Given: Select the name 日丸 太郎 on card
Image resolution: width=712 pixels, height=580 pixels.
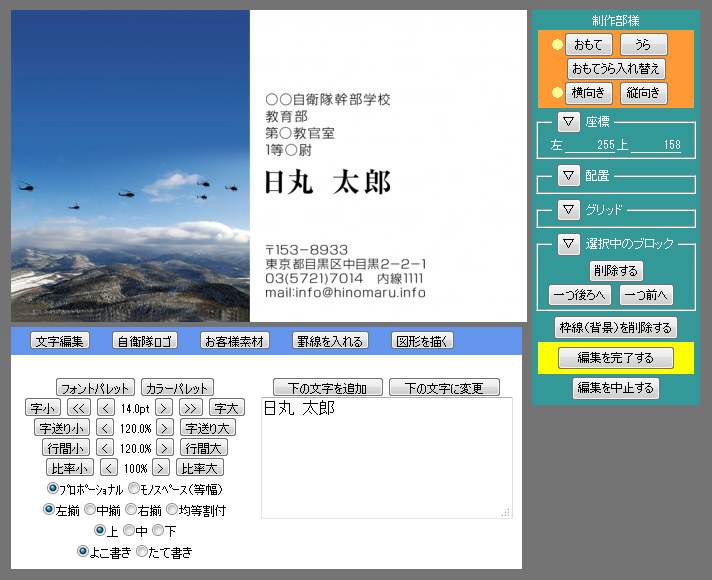Looking at the screenshot, I should [328, 183].
